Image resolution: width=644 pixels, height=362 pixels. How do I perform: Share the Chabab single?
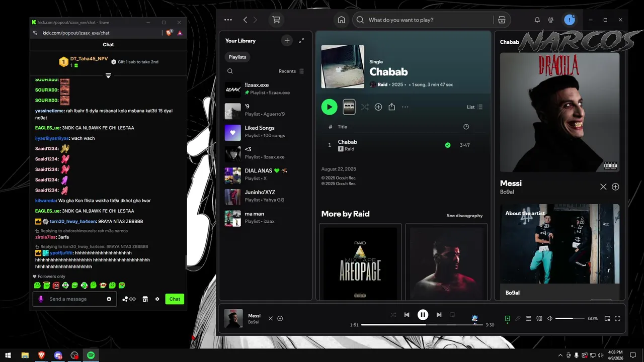point(392,107)
